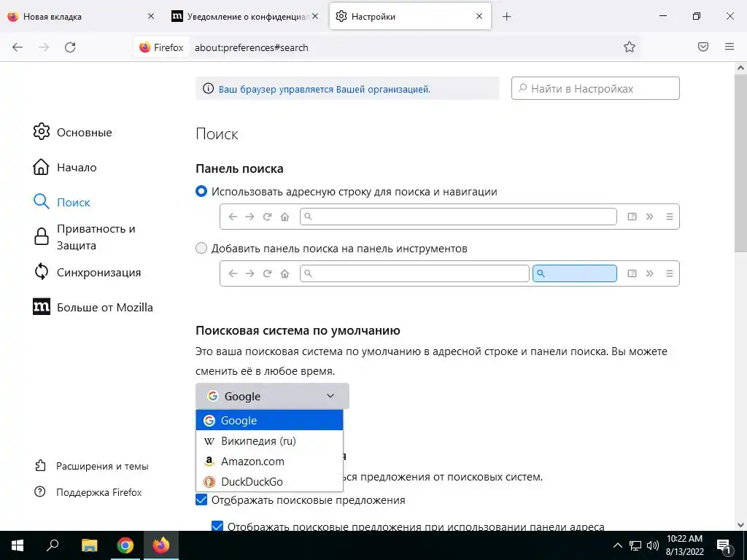
Task: Open Поддержка Firefox link
Action: click(x=88, y=492)
